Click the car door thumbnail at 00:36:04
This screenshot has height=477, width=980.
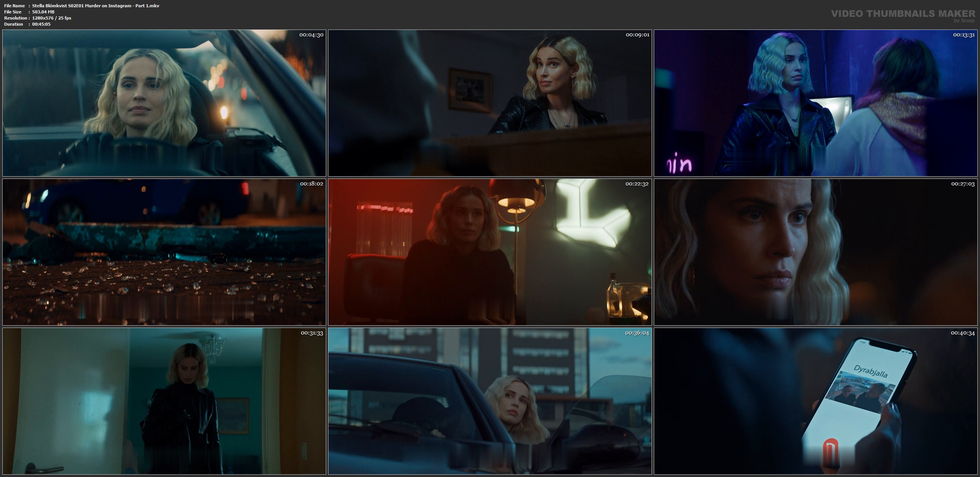490,401
